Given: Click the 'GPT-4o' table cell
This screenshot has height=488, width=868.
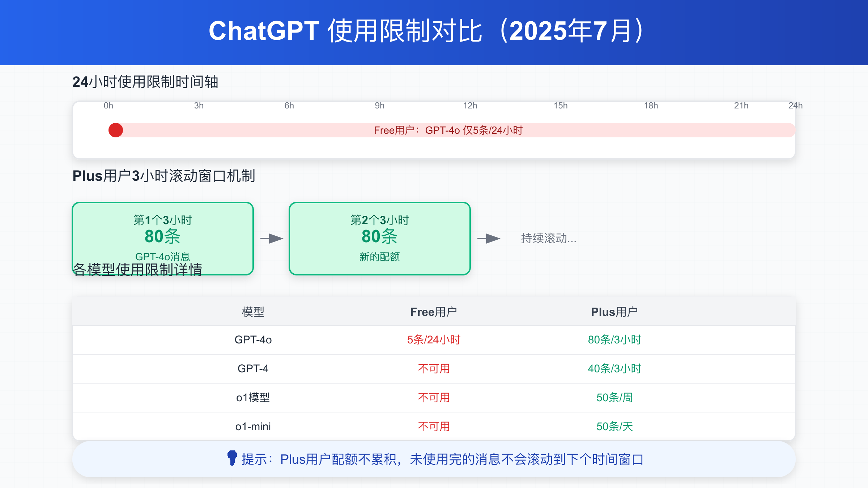Looking at the screenshot, I should tap(253, 340).
